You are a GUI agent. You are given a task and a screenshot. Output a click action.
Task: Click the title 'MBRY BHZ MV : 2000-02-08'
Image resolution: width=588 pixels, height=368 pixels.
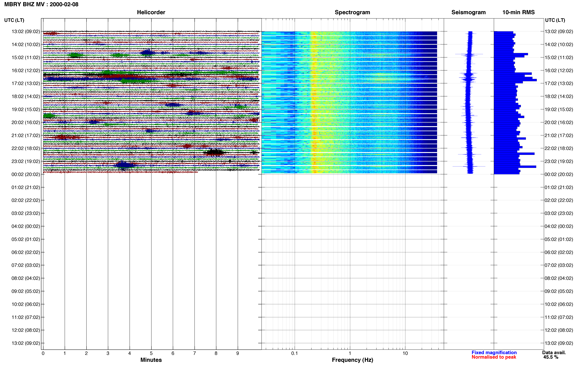41,4
